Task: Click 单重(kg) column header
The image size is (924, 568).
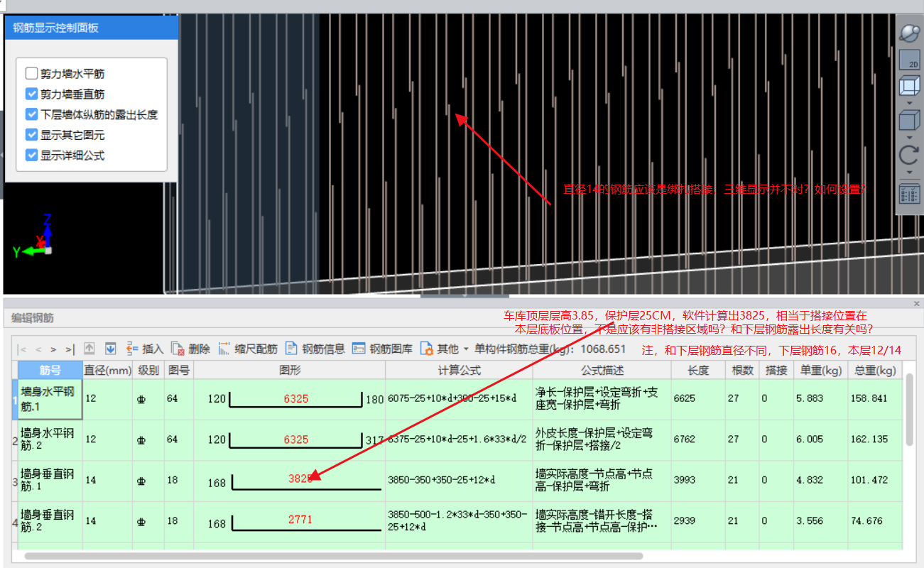Action: coord(820,370)
